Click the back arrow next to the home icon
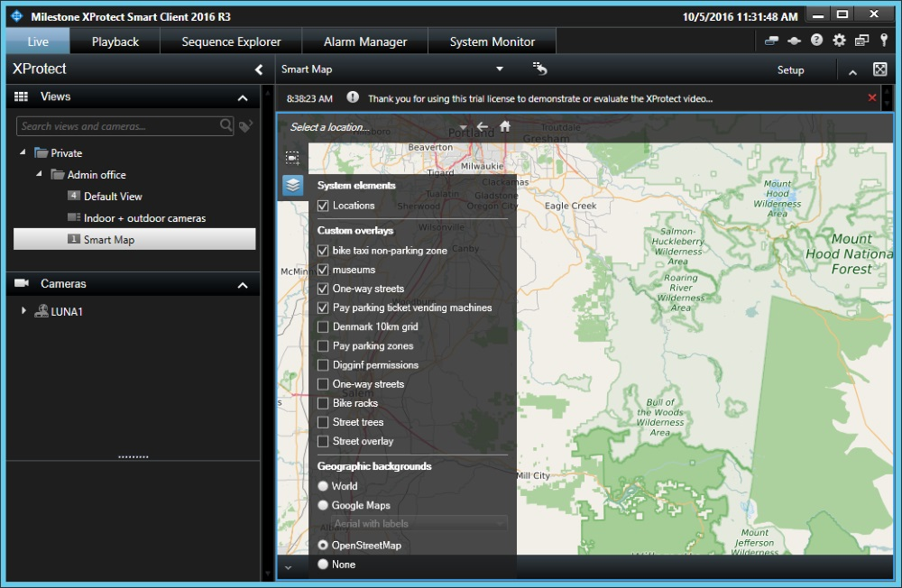The width and height of the screenshot is (902, 588). (x=482, y=127)
